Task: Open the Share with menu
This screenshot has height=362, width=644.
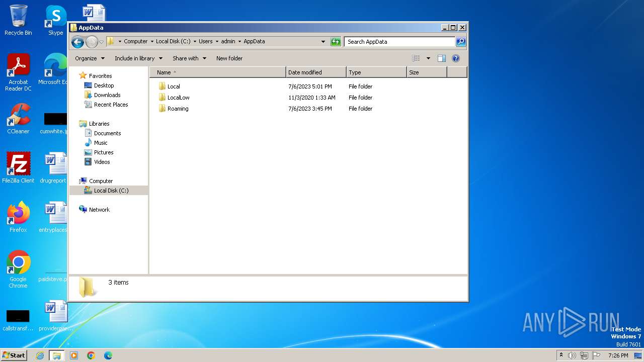Action: 189,58
